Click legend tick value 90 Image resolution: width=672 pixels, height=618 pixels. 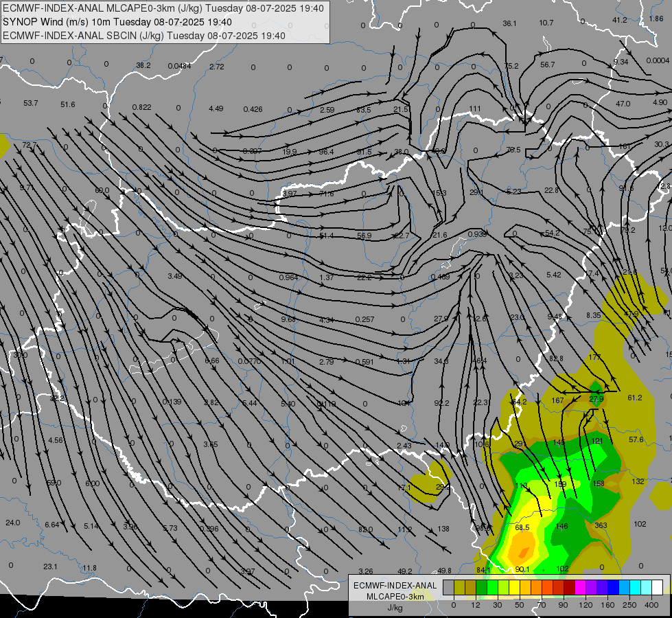click(563, 605)
